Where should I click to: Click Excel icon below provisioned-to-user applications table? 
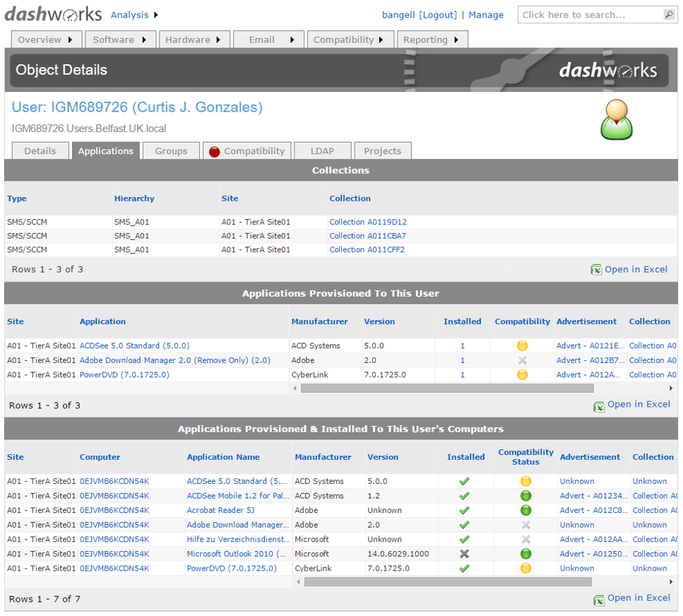coord(599,406)
